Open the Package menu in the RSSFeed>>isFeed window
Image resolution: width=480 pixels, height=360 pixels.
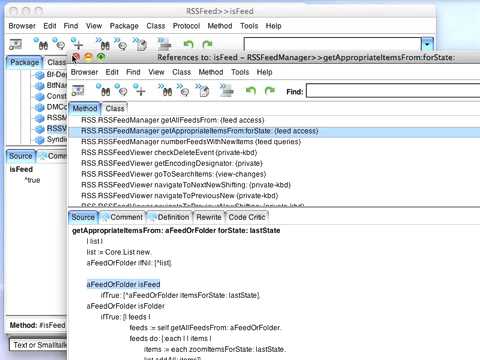pos(124,26)
